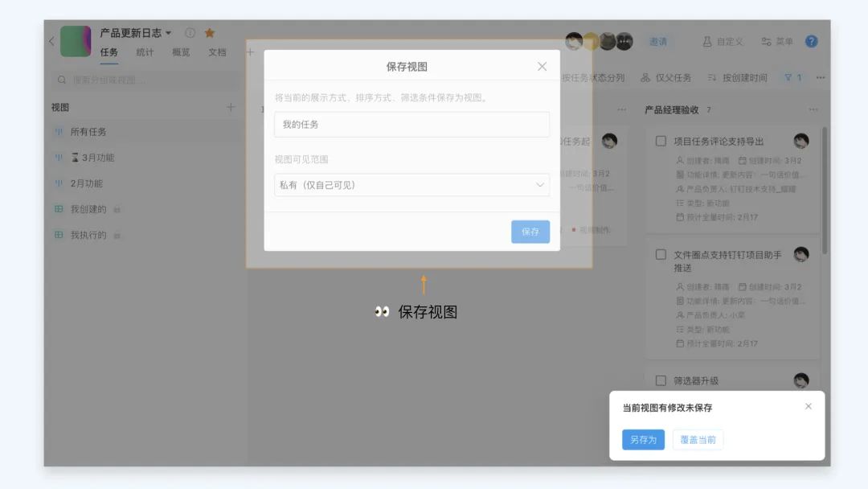868x489 pixels.
Task: Click the last member avatar in header
Action: pyautogui.click(x=624, y=41)
